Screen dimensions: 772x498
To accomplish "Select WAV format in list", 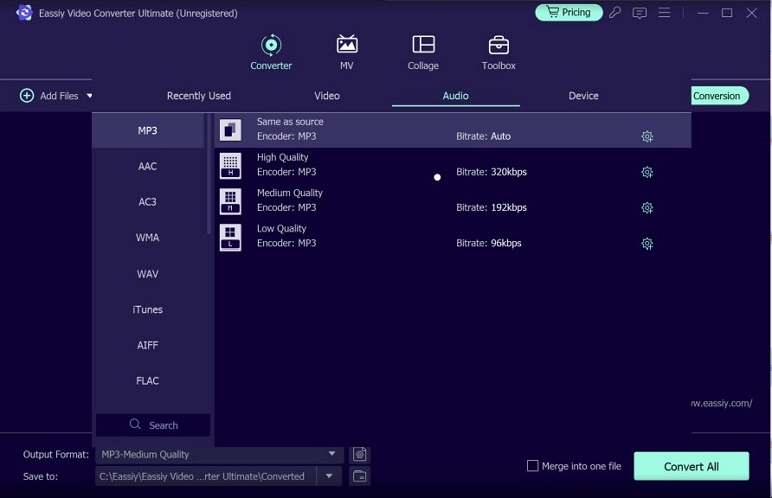I will pyautogui.click(x=148, y=274).
